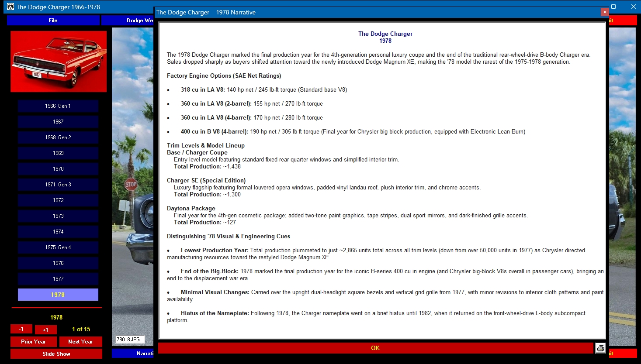The width and height of the screenshot is (641, 364).
Task: Select the 1969 model year
Action: 58,153
